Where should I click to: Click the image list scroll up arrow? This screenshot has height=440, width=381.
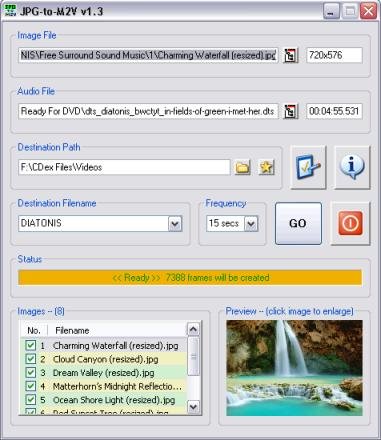point(193,329)
